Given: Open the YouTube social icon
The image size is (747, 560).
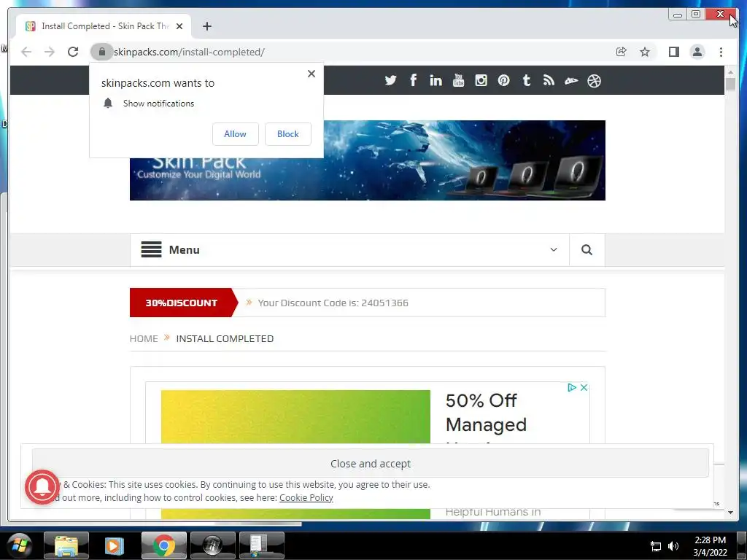Looking at the screenshot, I should coord(458,80).
